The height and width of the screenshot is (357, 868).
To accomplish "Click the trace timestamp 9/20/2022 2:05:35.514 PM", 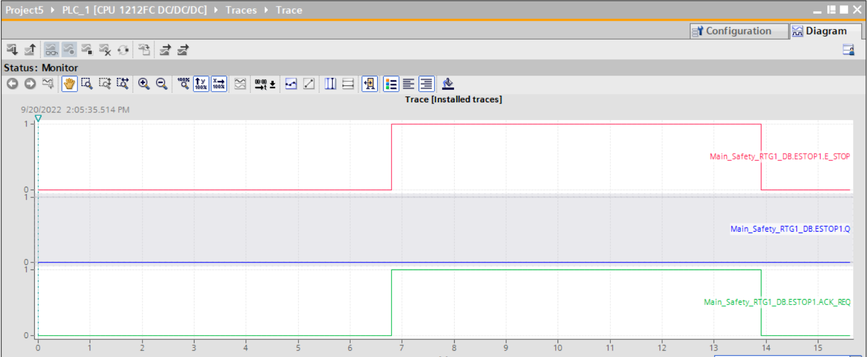I will [75, 110].
